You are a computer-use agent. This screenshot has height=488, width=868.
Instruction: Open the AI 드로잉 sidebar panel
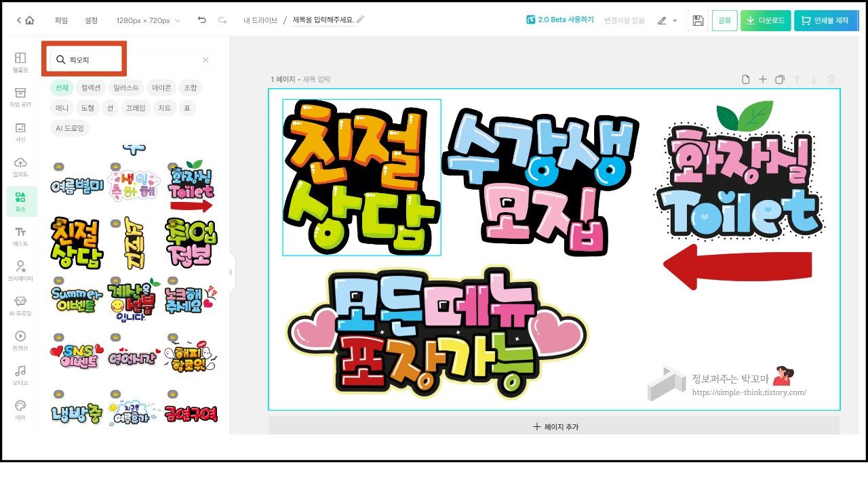(20, 306)
